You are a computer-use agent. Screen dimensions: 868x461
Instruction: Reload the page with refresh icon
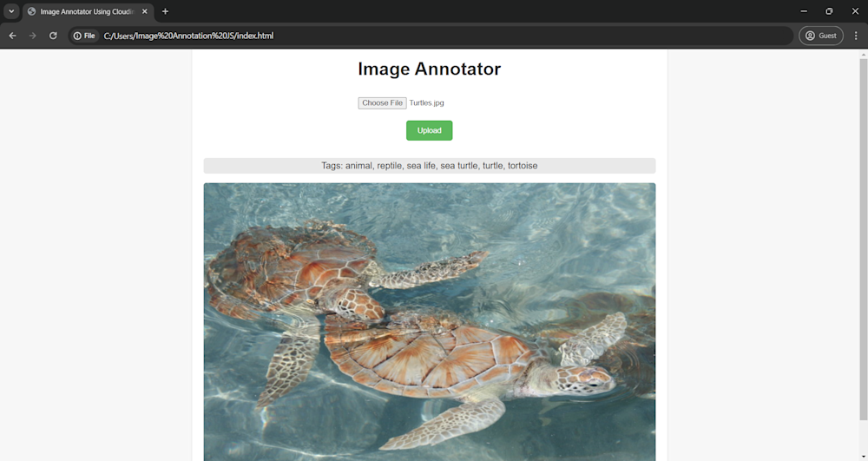click(x=53, y=36)
